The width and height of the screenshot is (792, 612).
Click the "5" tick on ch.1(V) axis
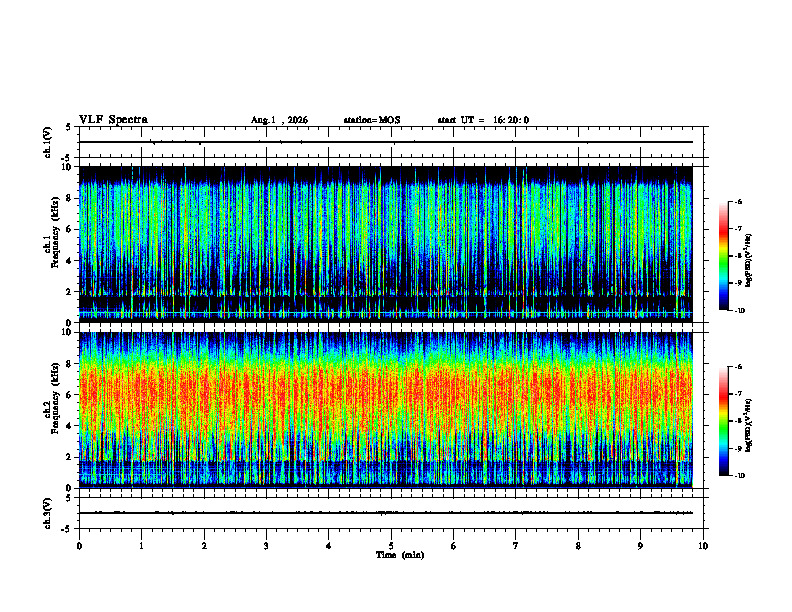coord(69,128)
